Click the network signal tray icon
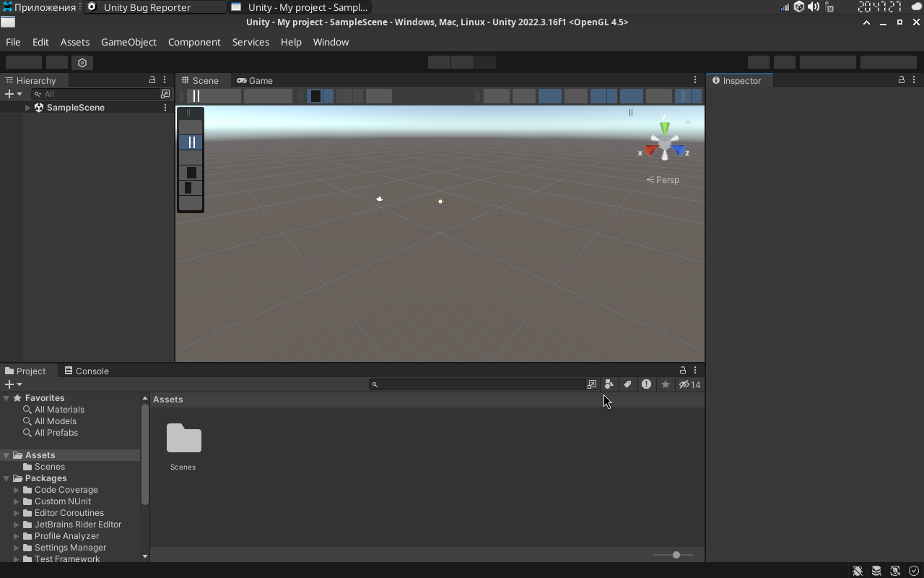Viewport: 924px width, 578px height. pyautogui.click(x=785, y=7)
